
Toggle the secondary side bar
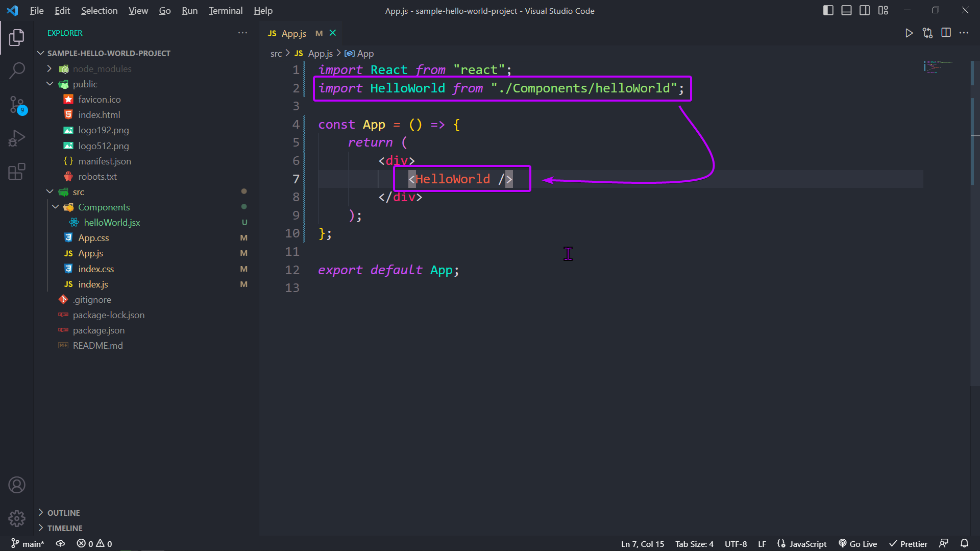click(865, 10)
